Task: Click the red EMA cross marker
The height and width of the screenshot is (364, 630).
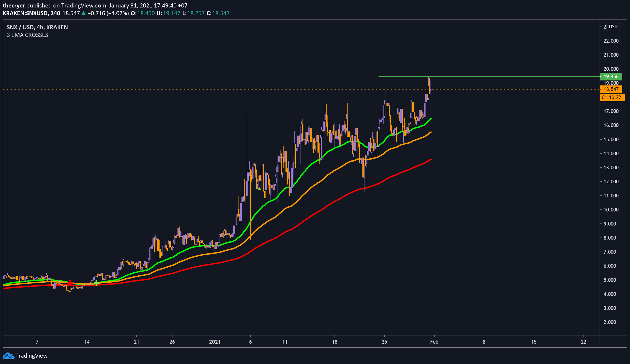Action: [71, 283]
